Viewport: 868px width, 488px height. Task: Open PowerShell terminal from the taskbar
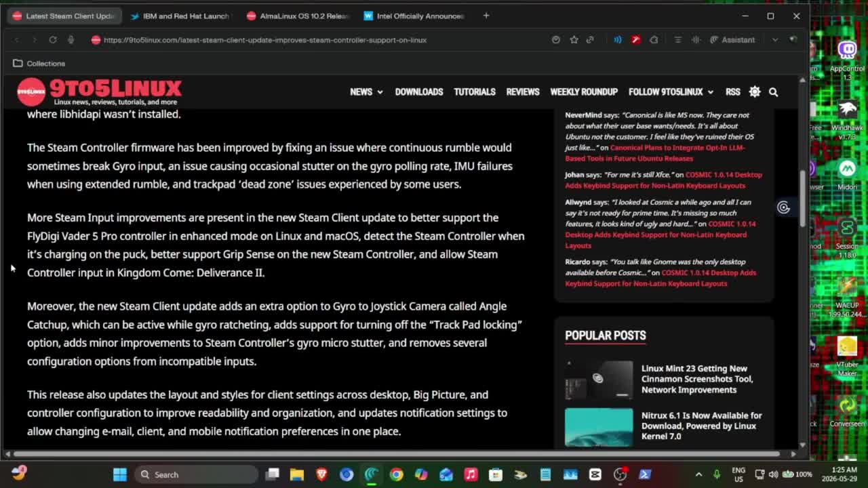[645, 474]
